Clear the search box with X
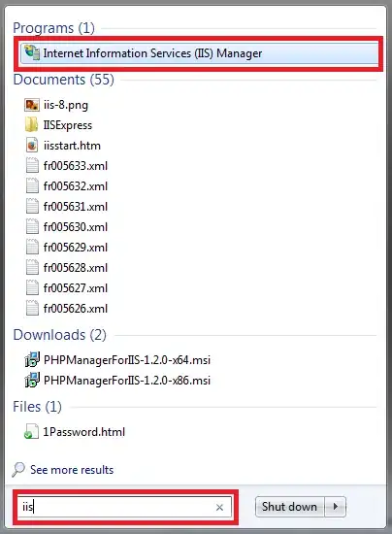Viewport: 392px width, 534px height. [x=219, y=508]
